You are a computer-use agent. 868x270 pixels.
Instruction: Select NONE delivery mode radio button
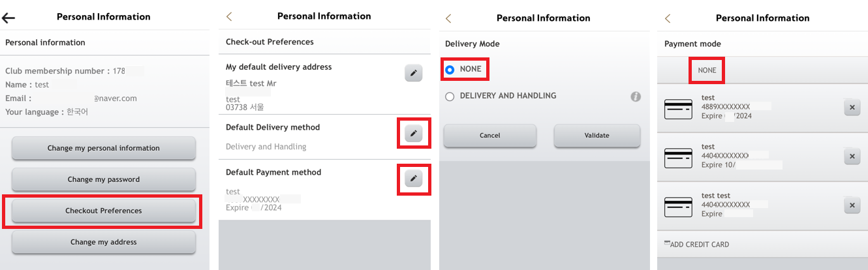[450, 69]
